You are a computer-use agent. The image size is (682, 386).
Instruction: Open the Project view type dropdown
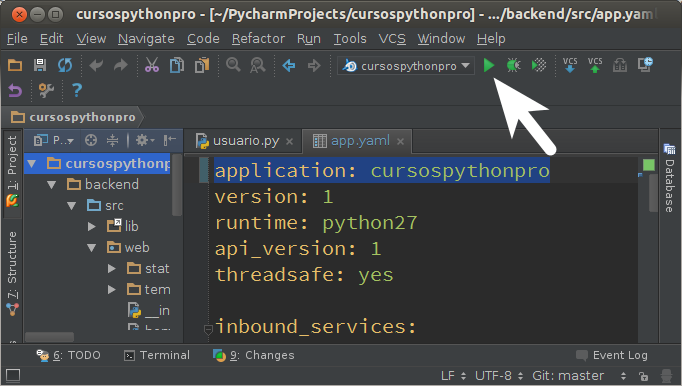[54, 141]
